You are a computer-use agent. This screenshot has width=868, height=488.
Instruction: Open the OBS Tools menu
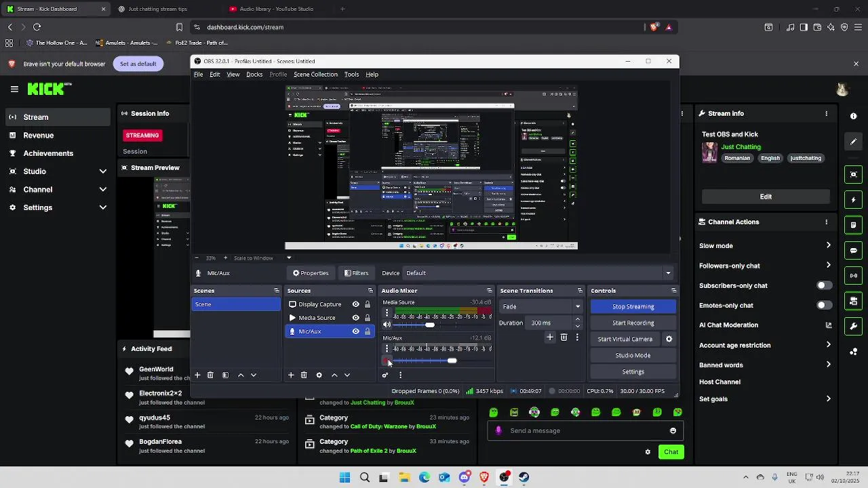tap(351, 75)
